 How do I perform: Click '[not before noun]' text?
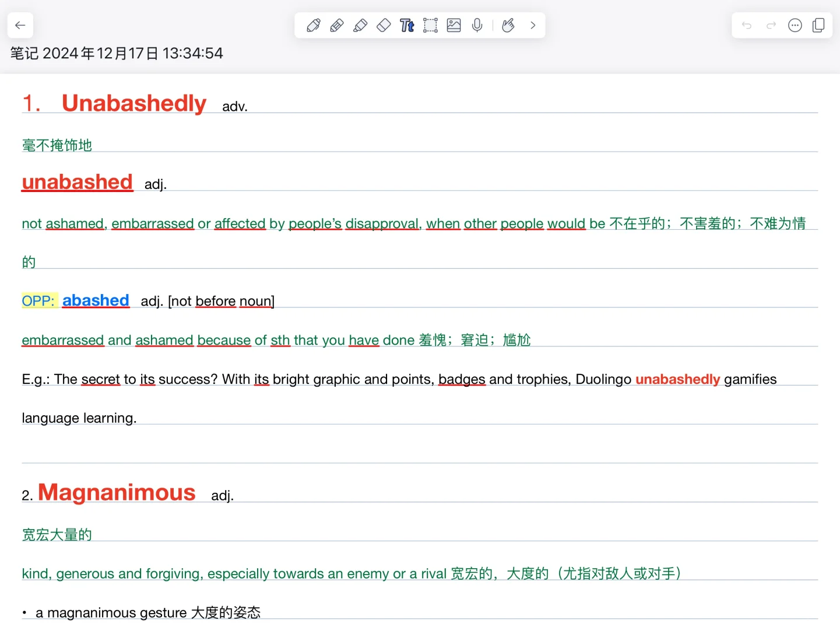pyautogui.click(x=222, y=301)
